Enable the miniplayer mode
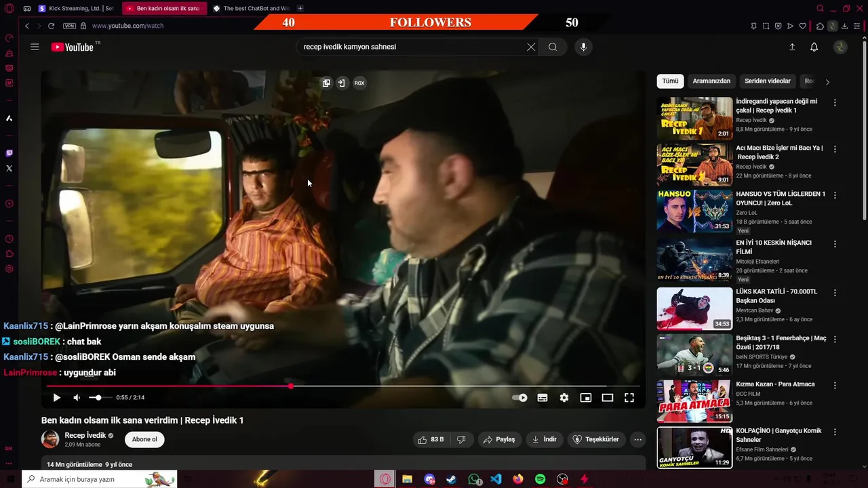Image resolution: width=868 pixels, height=488 pixels. (x=586, y=398)
